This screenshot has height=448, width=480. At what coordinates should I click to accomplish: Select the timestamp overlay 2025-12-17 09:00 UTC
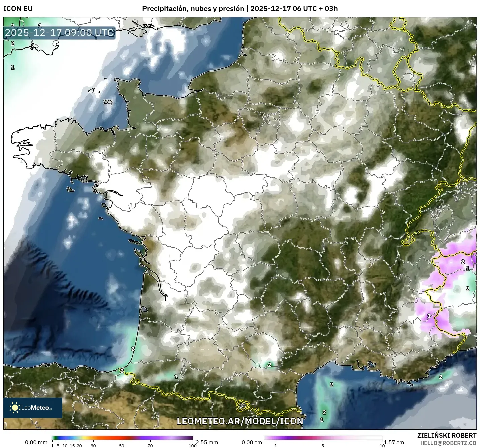(x=59, y=33)
